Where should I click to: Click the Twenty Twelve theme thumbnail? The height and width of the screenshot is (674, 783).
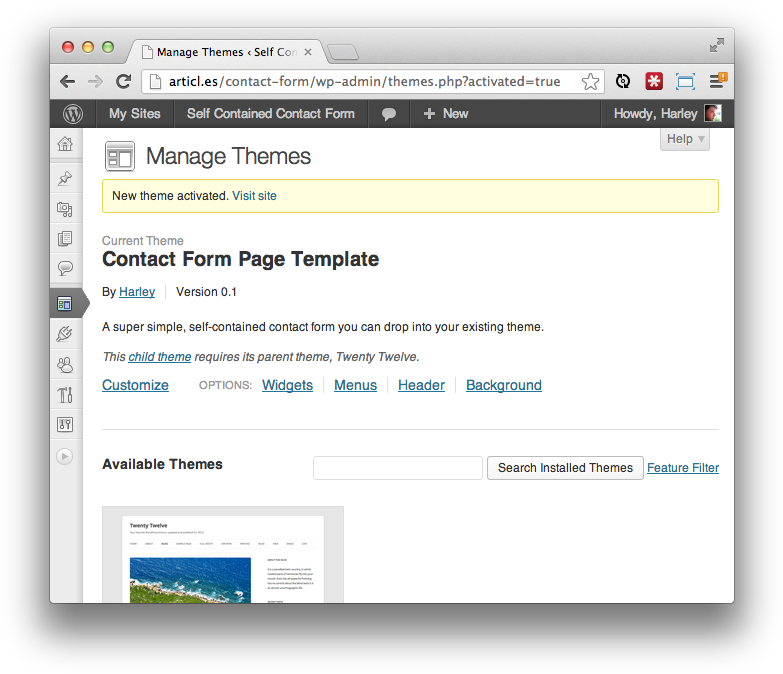point(223,555)
